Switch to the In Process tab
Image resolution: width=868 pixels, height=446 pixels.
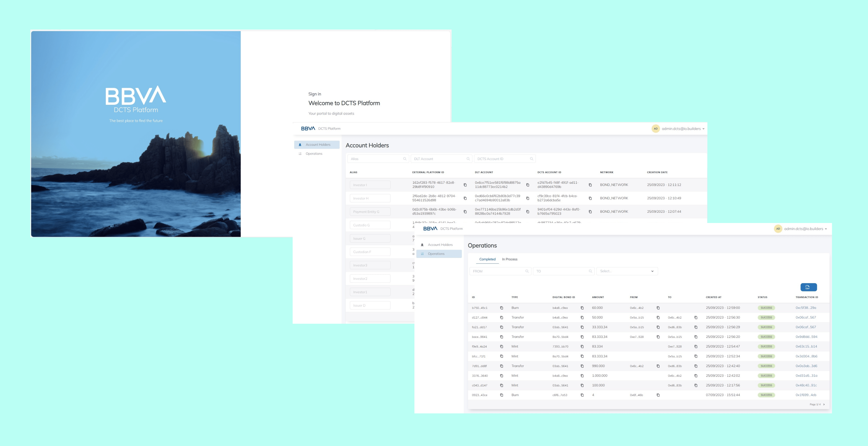pyautogui.click(x=509, y=259)
